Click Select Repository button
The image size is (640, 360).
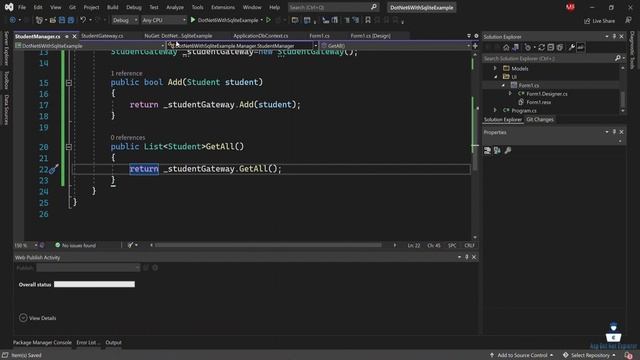tap(589, 355)
